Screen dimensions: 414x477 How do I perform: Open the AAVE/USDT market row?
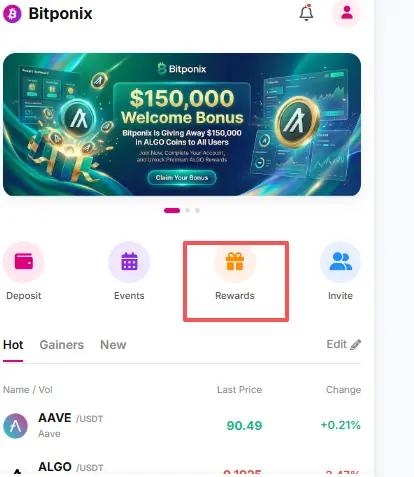click(x=182, y=426)
